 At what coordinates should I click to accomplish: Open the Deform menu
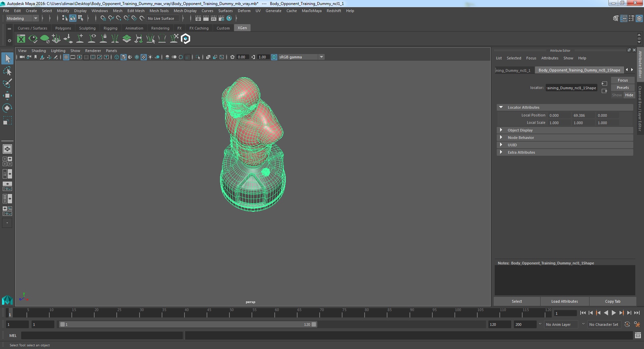click(x=244, y=11)
